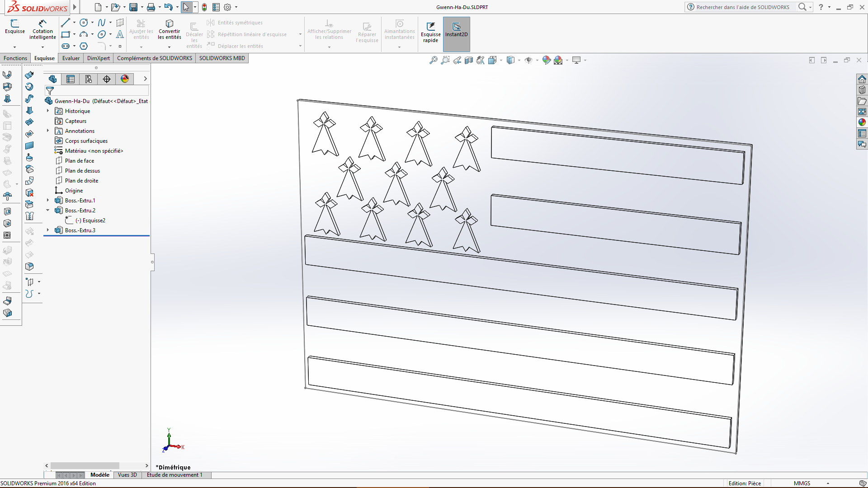Collapse the Boss.-Extru.2 feature tree node

pos(48,210)
